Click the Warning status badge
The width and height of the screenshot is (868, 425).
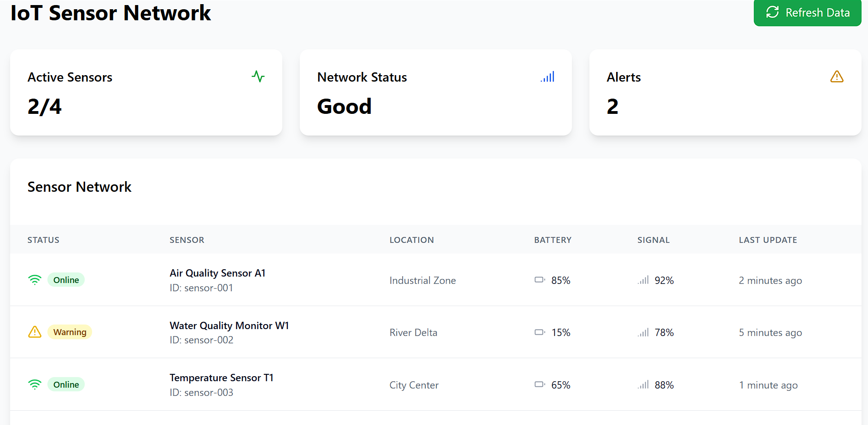pyautogui.click(x=70, y=332)
